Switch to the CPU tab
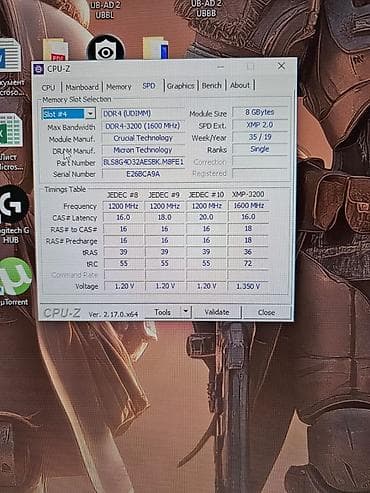The height and width of the screenshot is (493, 370). click(48, 87)
